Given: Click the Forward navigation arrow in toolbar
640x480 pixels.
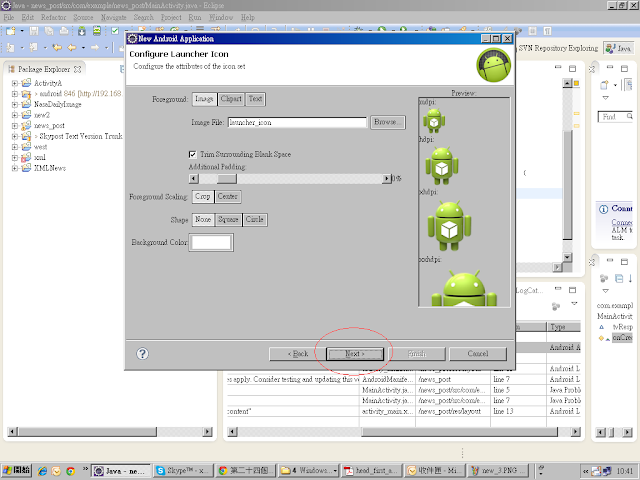Looking at the screenshot, I should (95, 48).
